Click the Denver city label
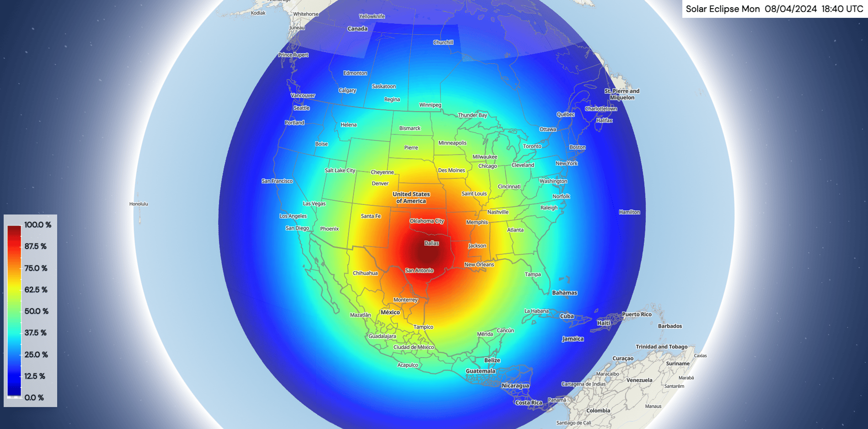Screen dimensions: 868x429 (380, 183)
